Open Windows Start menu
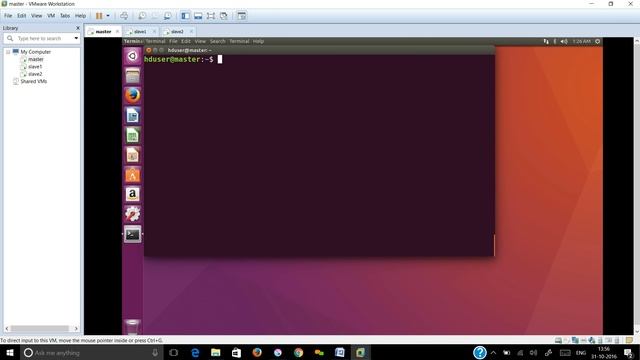Image resolution: width=640 pixels, height=360 pixels. (x=10, y=352)
